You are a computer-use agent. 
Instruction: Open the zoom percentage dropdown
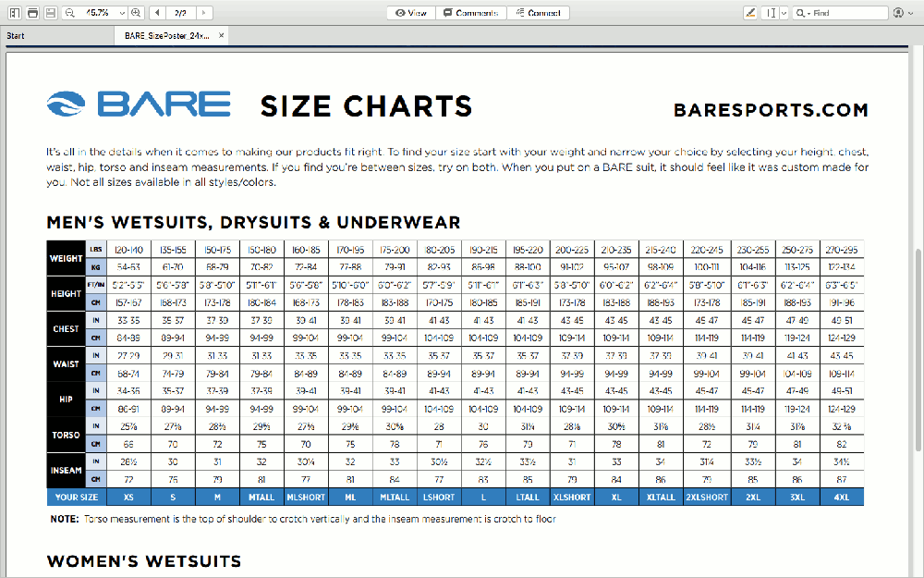click(x=120, y=13)
